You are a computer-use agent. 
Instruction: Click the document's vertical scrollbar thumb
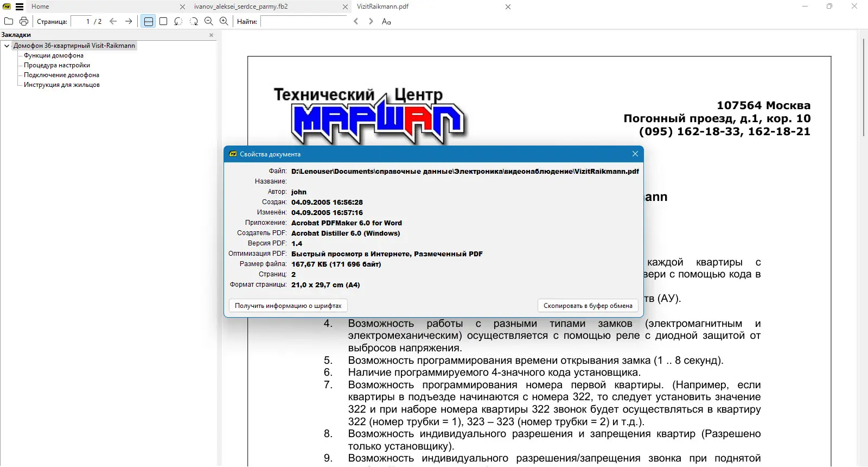[863, 87]
